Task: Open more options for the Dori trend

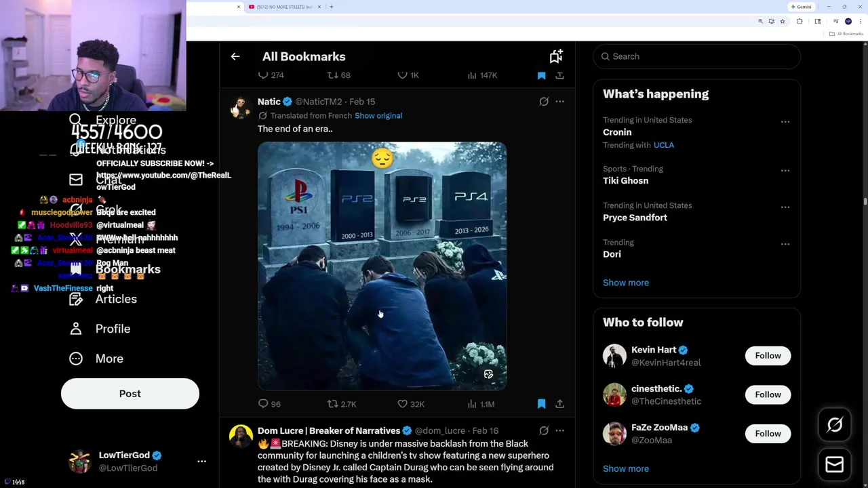Action: 785,244
